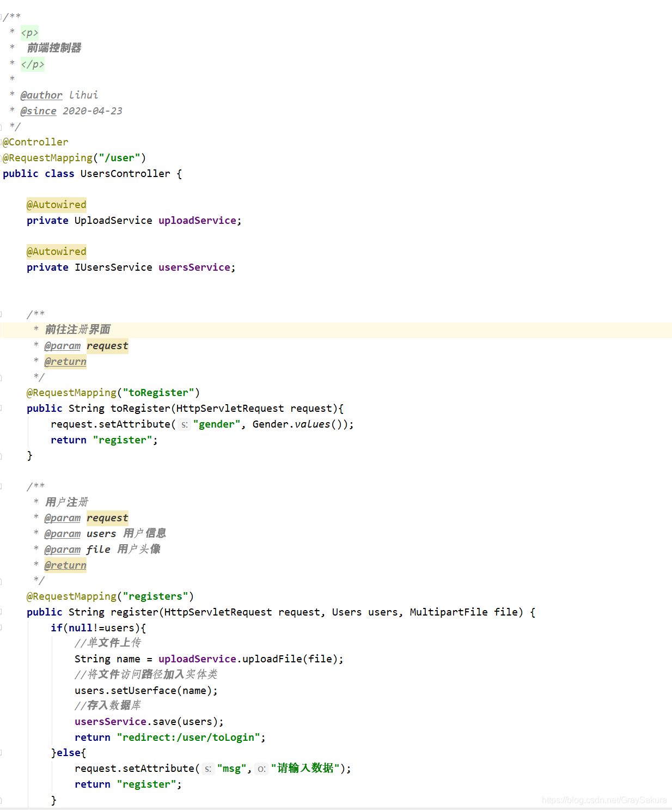672x810 pixels.
Task: Click the if(null!=users) condition
Action: (x=99, y=628)
